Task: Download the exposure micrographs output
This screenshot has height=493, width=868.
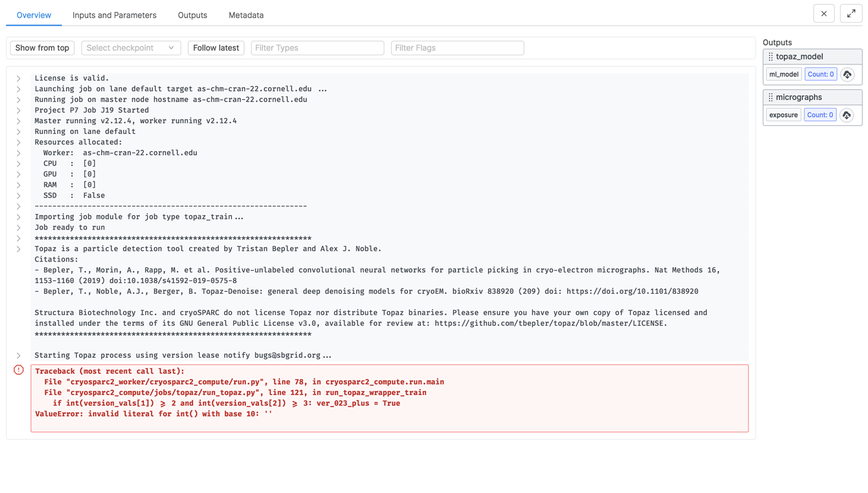Action: pyautogui.click(x=847, y=115)
